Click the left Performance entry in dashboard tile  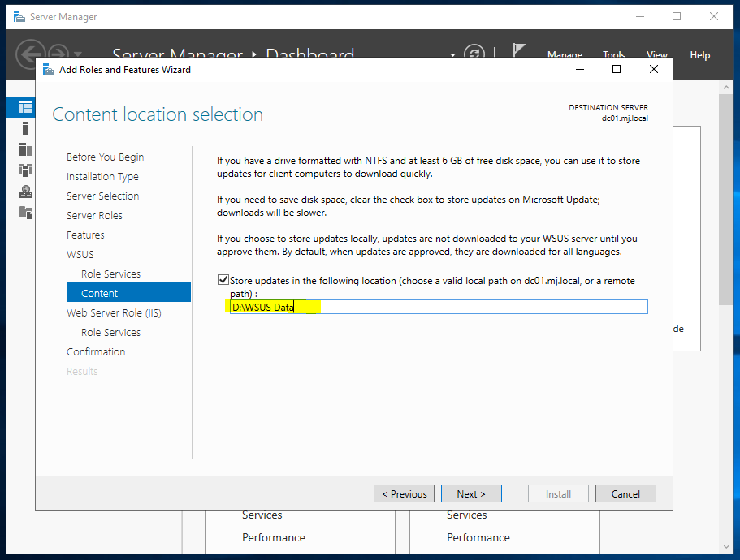point(274,537)
